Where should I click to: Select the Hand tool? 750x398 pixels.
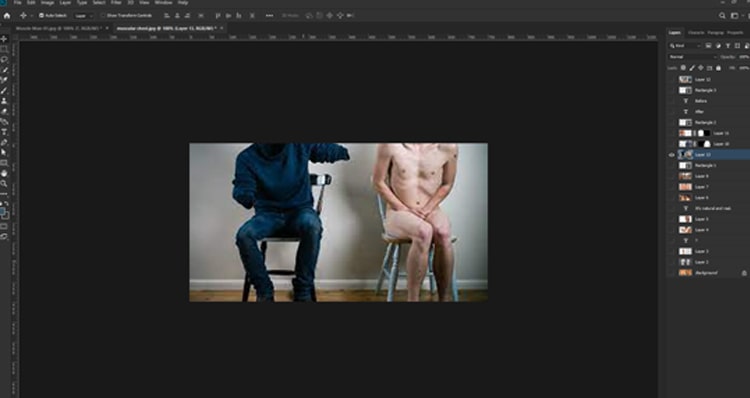click(x=4, y=173)
